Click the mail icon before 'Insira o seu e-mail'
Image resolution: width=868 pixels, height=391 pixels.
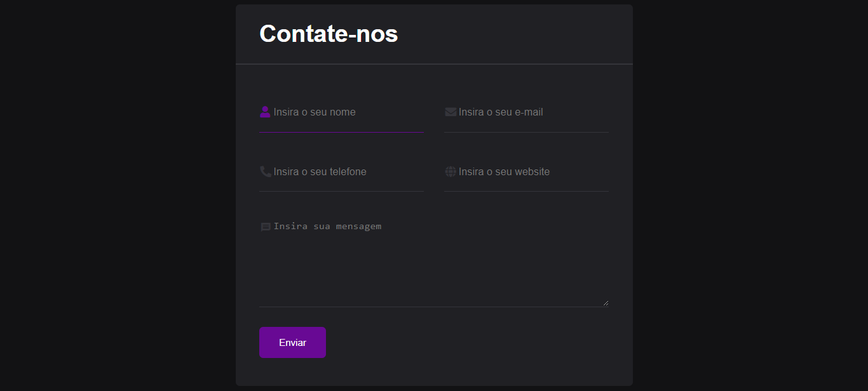(x=450, y=111)
